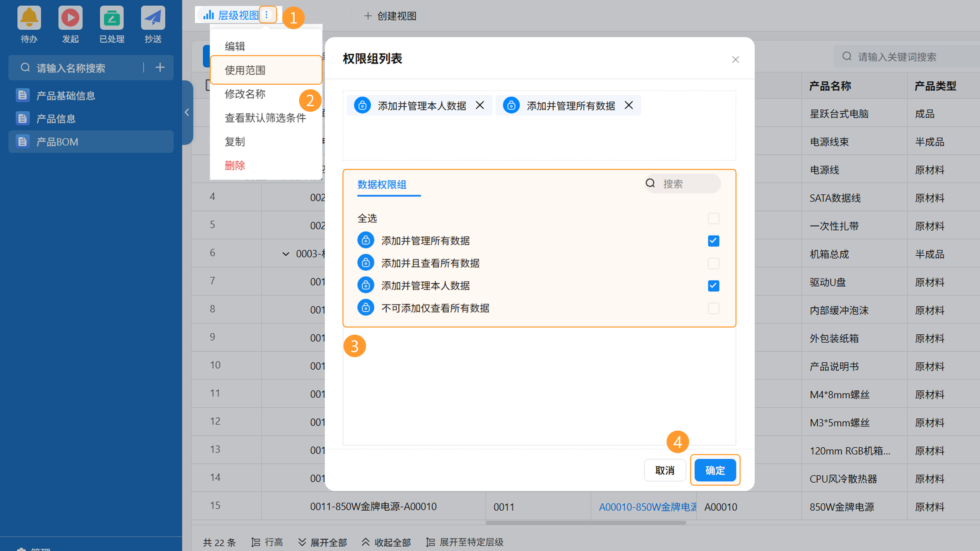Uncheck 添加并管理所有数据 checkbox
Viewport: 980px width, 551px height.
click(713, 241)
